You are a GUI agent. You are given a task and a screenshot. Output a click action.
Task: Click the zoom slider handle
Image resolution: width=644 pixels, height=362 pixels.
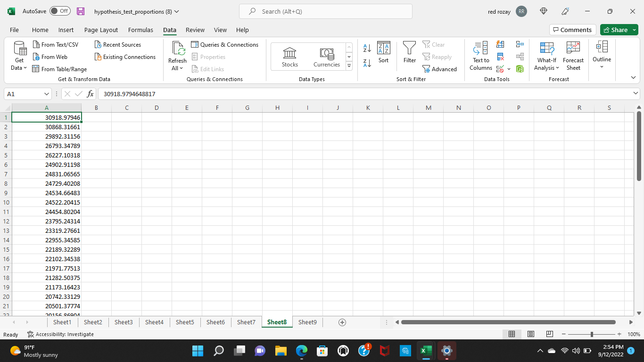click(x=592, y=334)
